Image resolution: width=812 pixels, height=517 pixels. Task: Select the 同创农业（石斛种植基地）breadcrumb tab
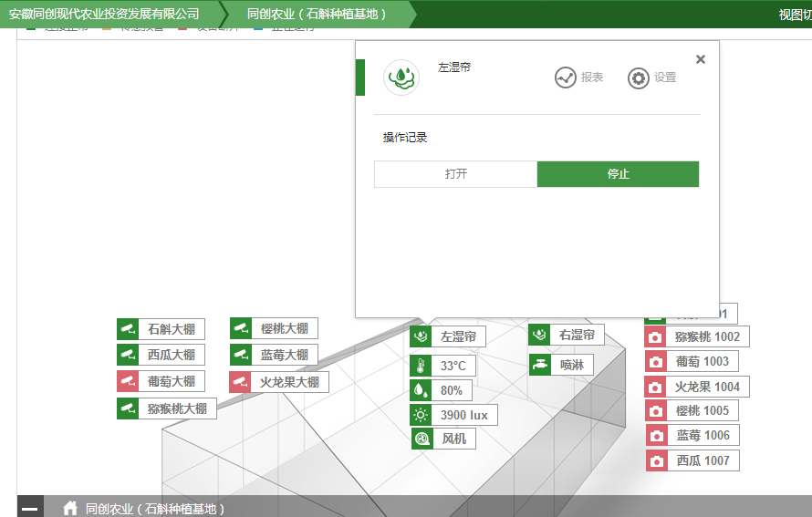tap(317, 14)
